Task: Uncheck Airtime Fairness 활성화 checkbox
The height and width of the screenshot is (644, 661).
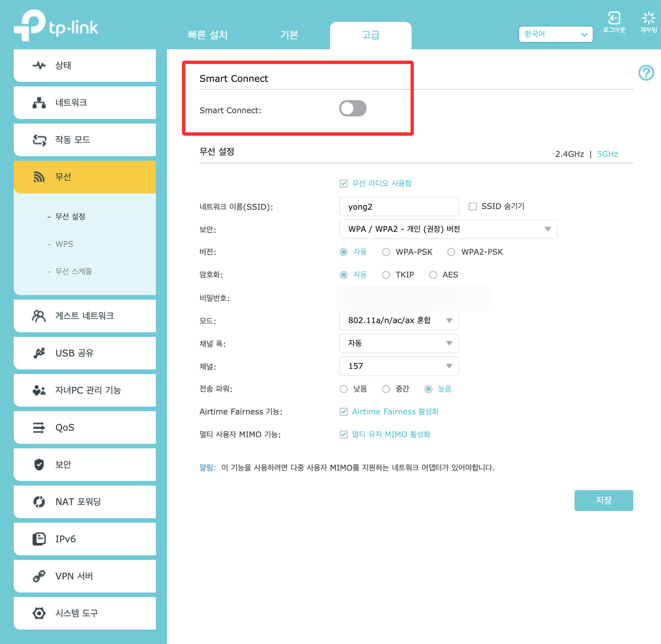Action: [343, 412]
